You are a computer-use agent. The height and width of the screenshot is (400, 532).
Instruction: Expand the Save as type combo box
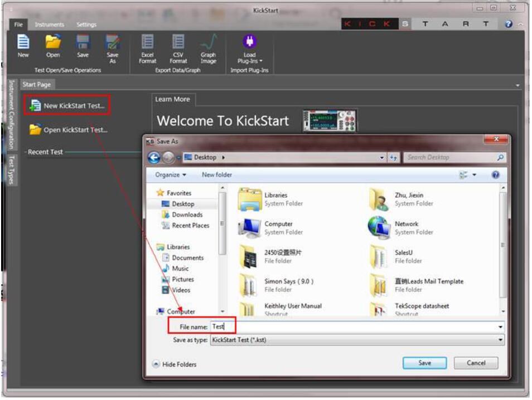357,340
